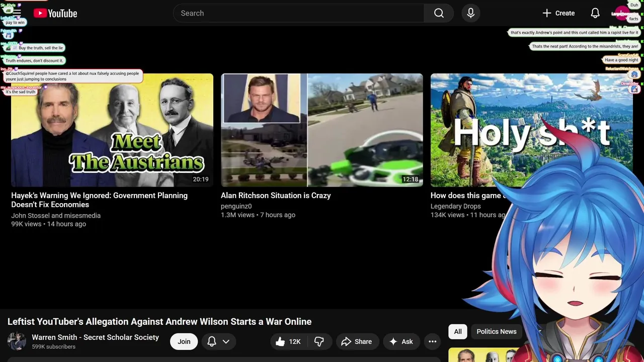Select the All filter chip

click(458, 331)
